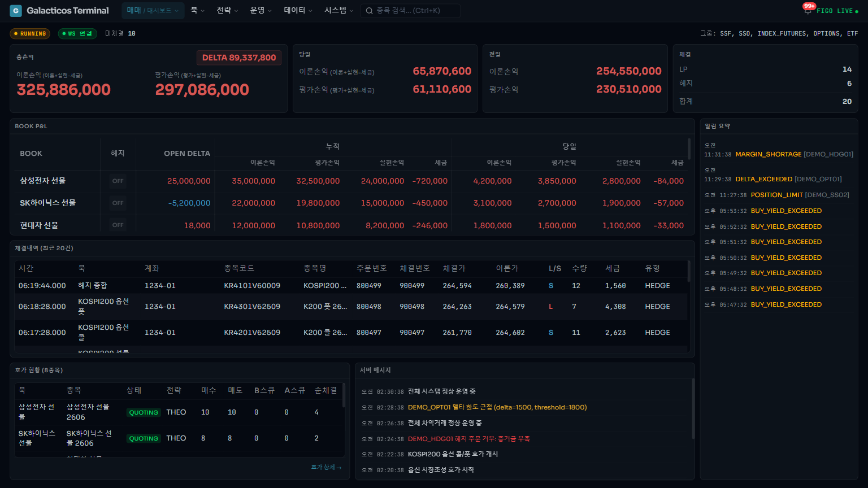
Task: Open the 운영 menu
Action: click(x=261, y=11)
